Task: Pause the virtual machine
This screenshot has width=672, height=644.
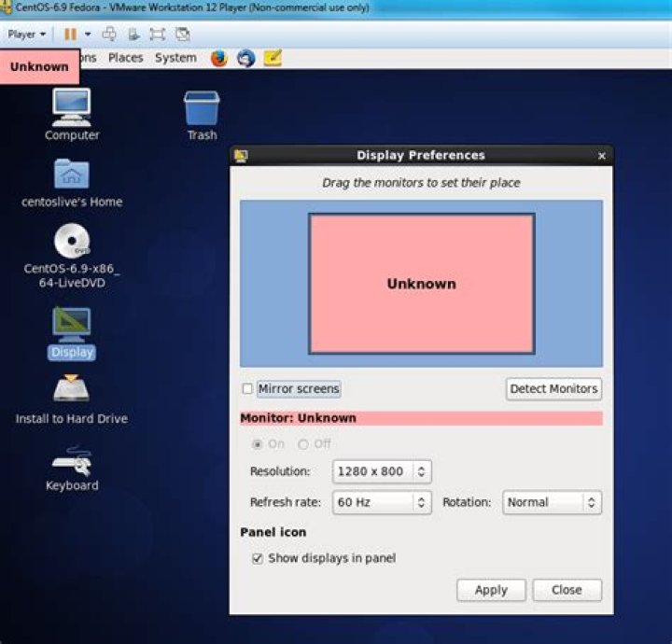Action: tap(70, 35)
